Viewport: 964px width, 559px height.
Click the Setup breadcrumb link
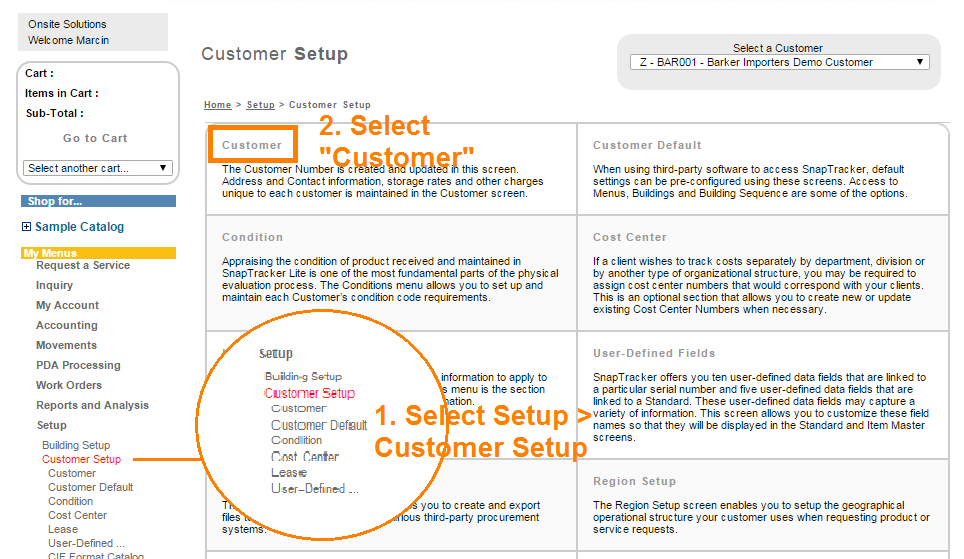[x=260, y=105]
